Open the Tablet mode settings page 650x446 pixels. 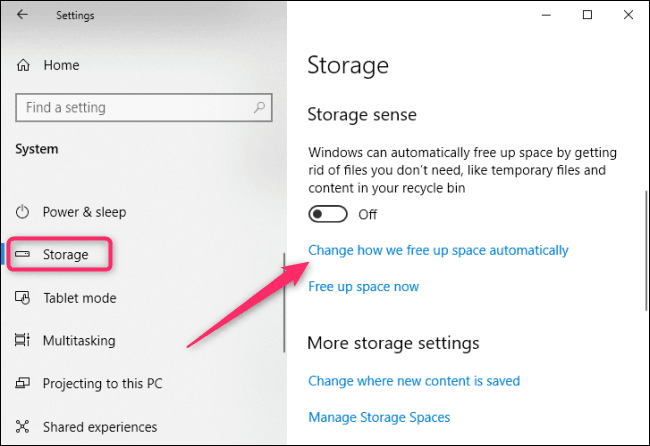[x=79, y=298]
